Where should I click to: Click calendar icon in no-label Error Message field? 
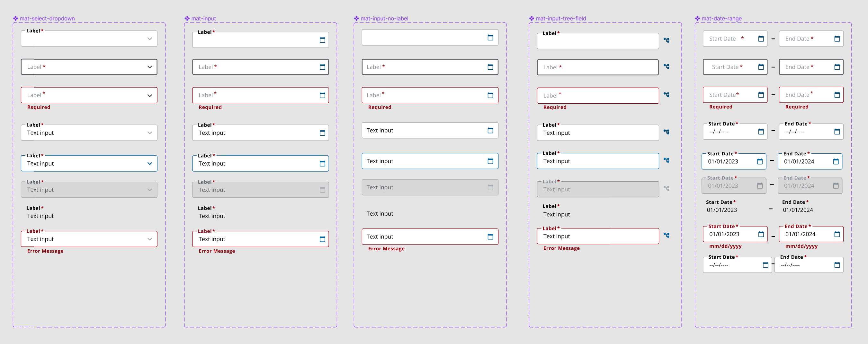[x=490, y=236]
